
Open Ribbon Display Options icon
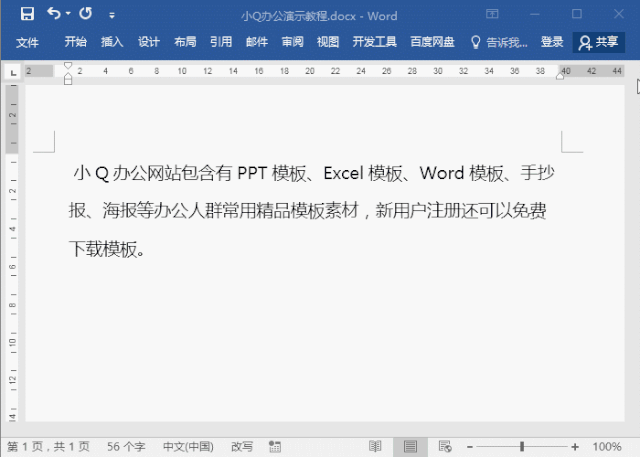492,15
